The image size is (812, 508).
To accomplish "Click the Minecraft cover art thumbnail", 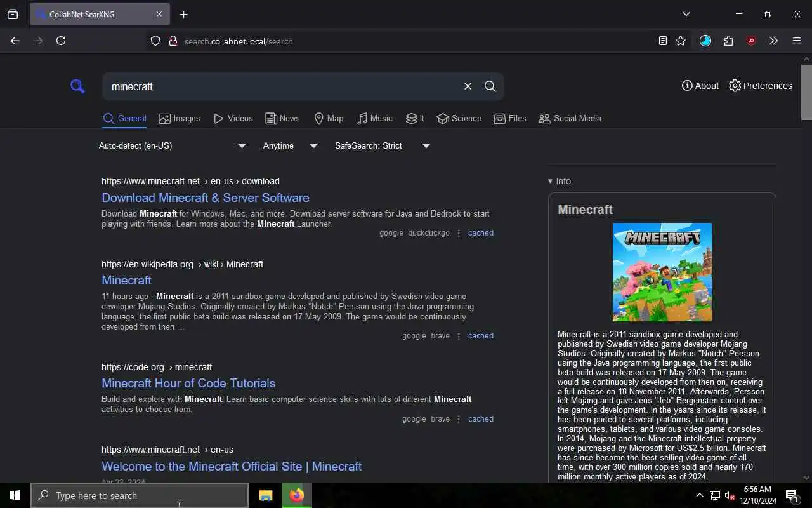I will coord(662,272).
